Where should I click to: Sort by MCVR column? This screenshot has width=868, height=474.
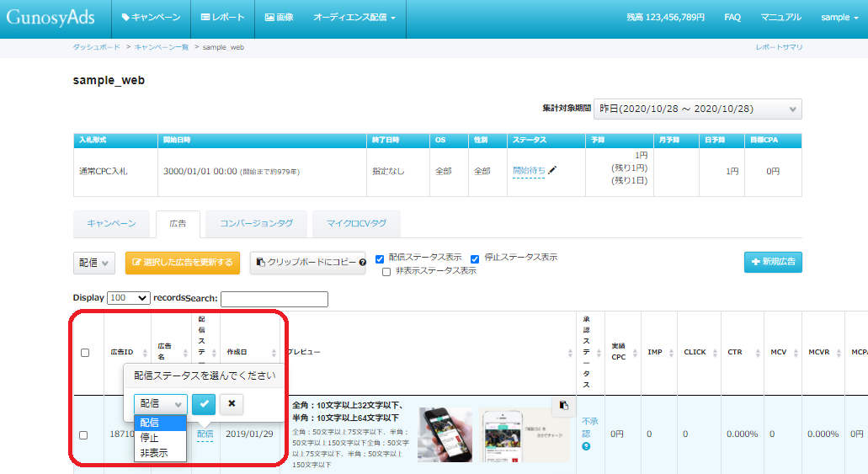coord(823,352)
